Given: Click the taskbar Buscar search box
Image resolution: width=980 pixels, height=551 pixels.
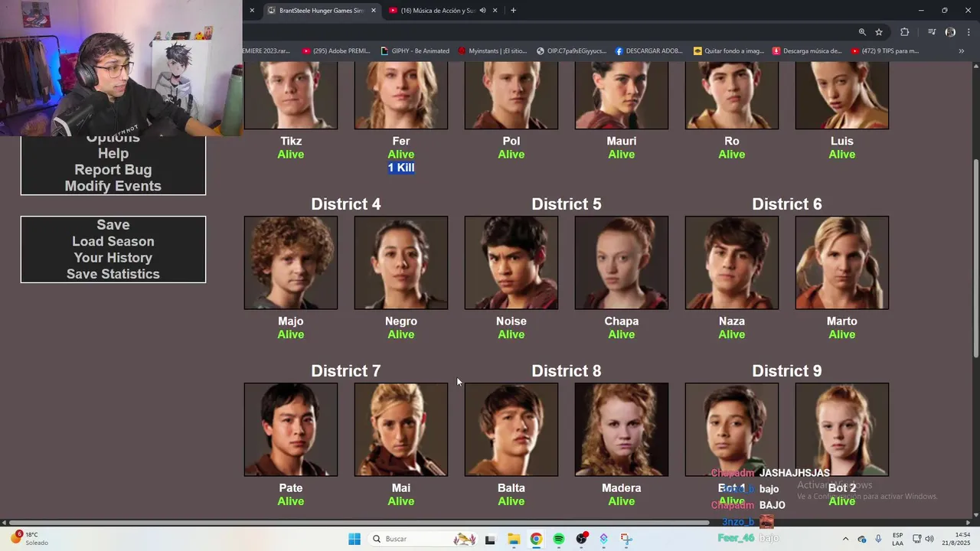Looking at the screenshot, I should click(424, 539).
